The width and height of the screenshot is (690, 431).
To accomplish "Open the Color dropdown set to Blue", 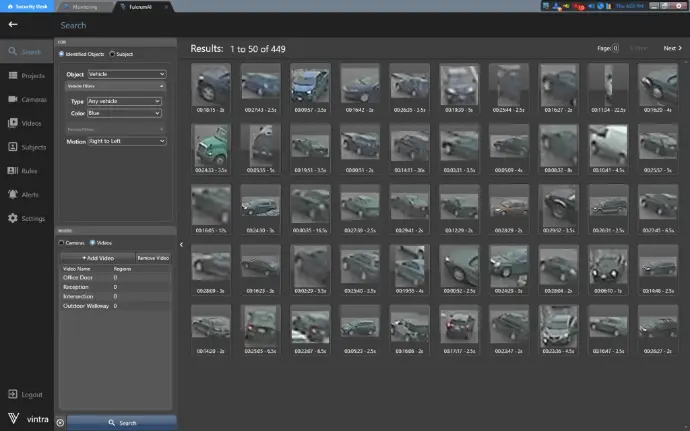I will point(124,113).
